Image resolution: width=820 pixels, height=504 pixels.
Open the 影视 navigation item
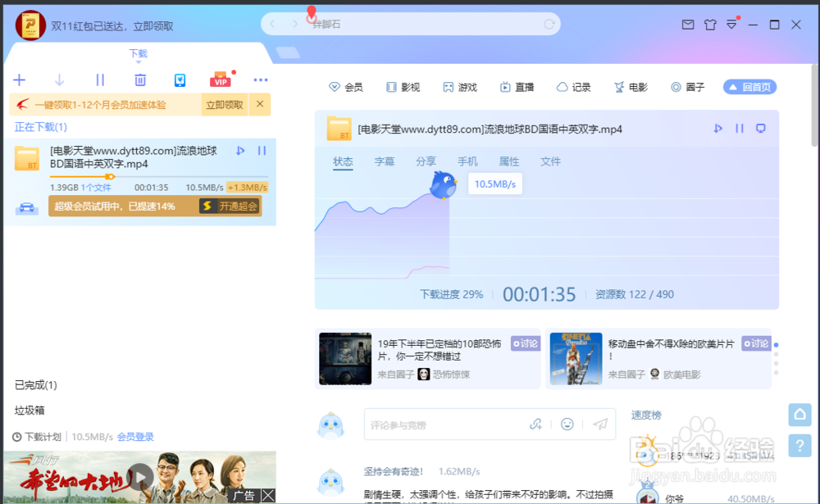[x=403, y=88]
